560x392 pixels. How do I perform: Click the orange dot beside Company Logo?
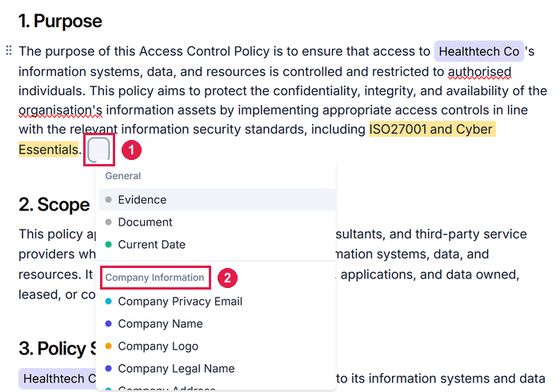point(109,346)
